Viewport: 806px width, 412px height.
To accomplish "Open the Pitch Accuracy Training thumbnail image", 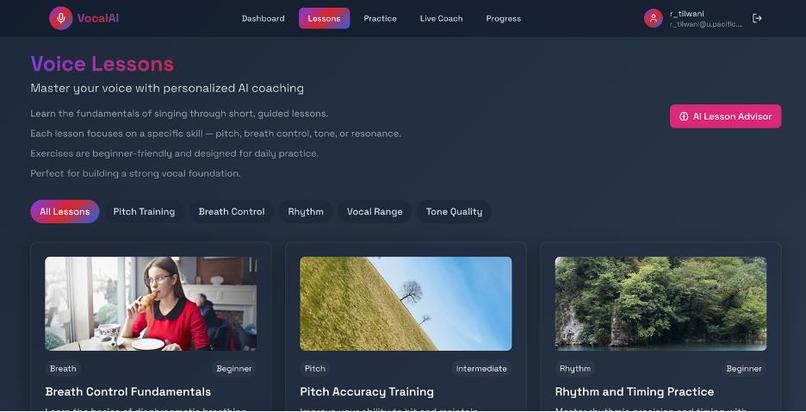I will (x=406, y=304).
